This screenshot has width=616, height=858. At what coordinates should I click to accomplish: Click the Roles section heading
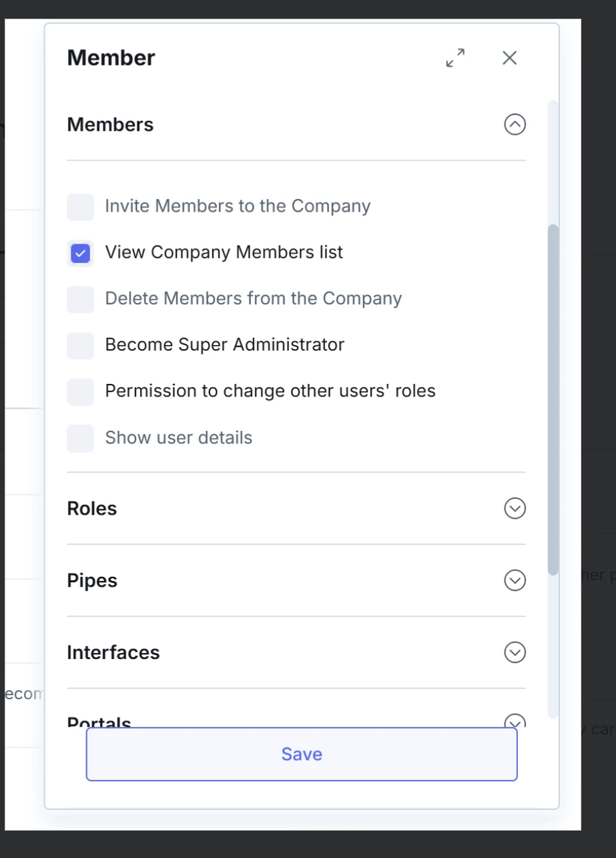tap(92, 509)
